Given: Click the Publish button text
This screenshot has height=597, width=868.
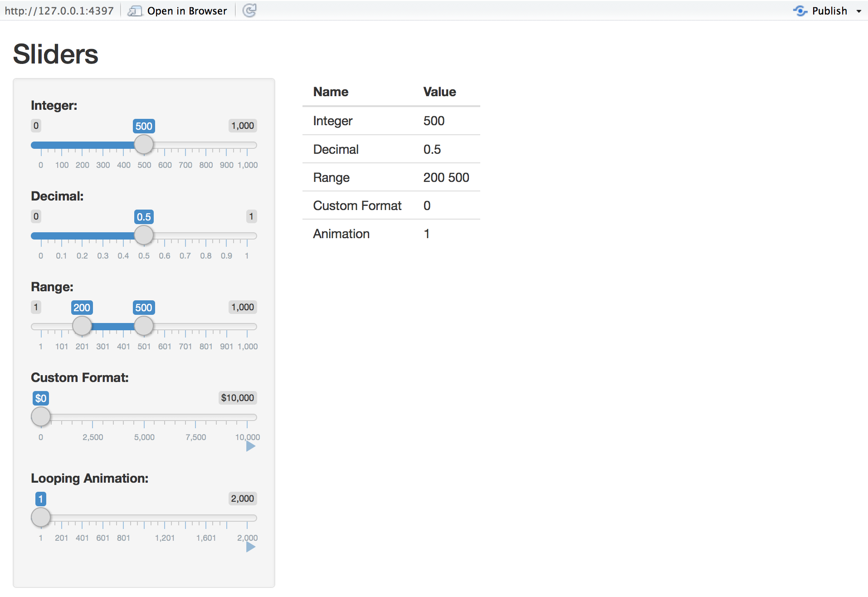Looking at the screenshot, I should click(x=829, y=10).
